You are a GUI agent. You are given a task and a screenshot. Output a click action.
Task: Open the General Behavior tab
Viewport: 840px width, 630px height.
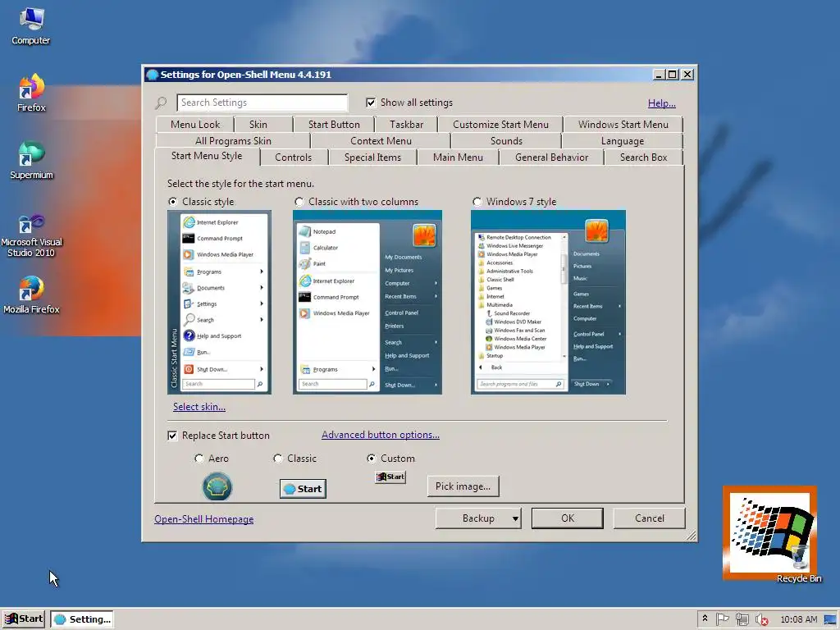pos(551,157)
